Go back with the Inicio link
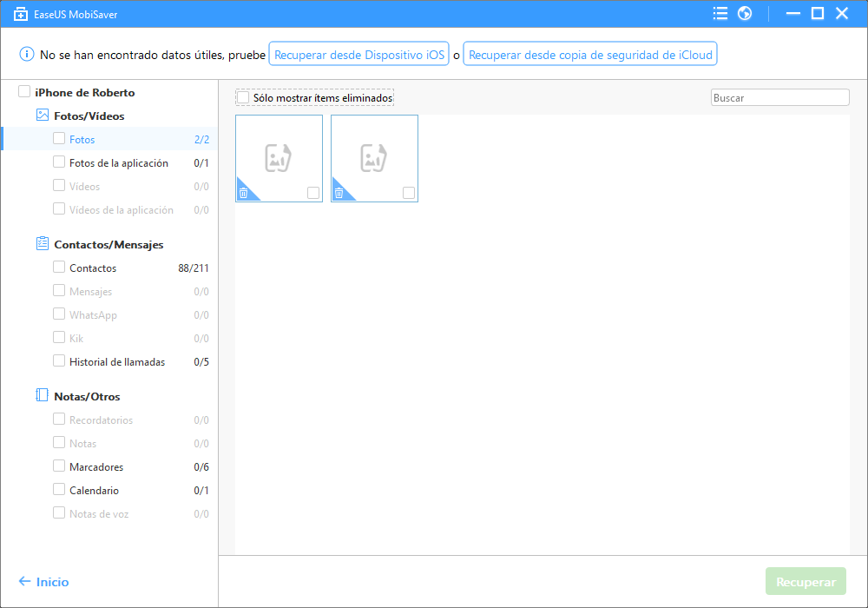868x608 pixels. click(43, 582)
